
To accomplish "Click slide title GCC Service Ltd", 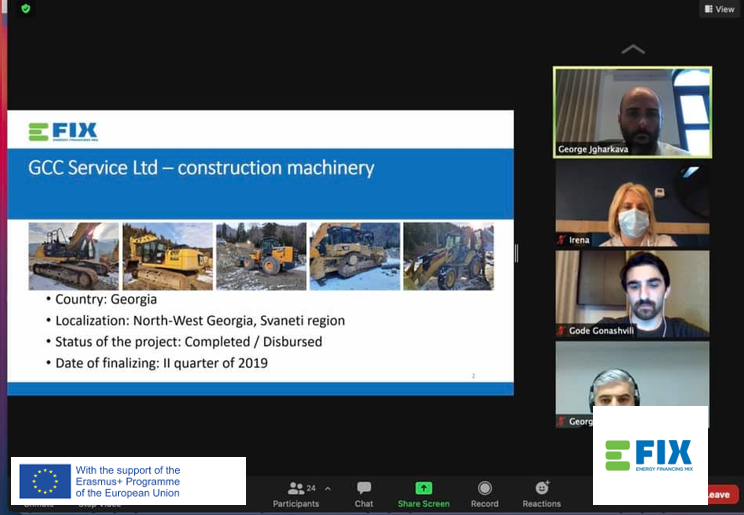I will 201,168.
